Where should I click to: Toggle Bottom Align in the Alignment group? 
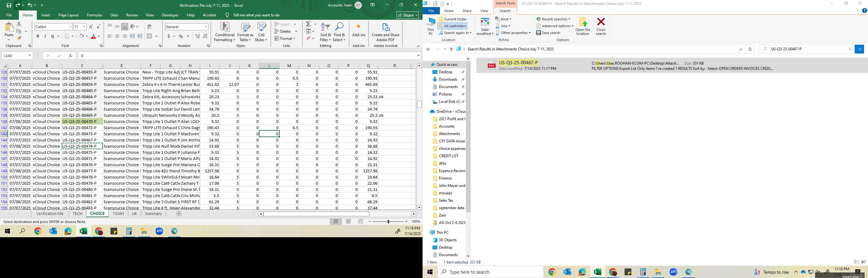pos(125,27)
